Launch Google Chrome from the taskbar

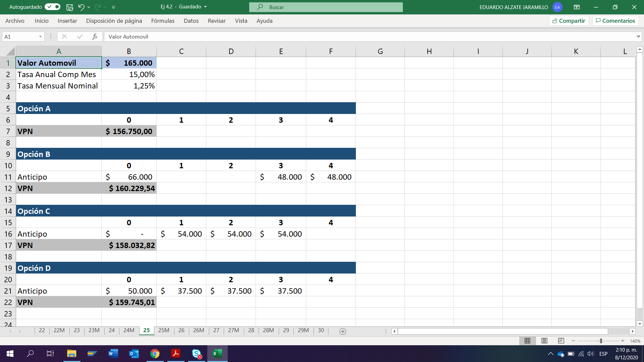[155, 354]
